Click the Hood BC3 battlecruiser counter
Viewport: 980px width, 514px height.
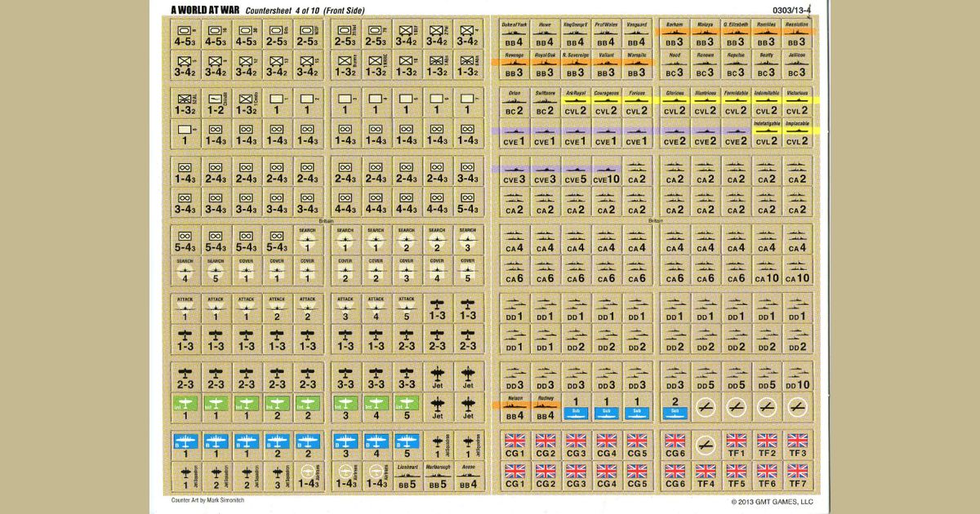(675, 66)
